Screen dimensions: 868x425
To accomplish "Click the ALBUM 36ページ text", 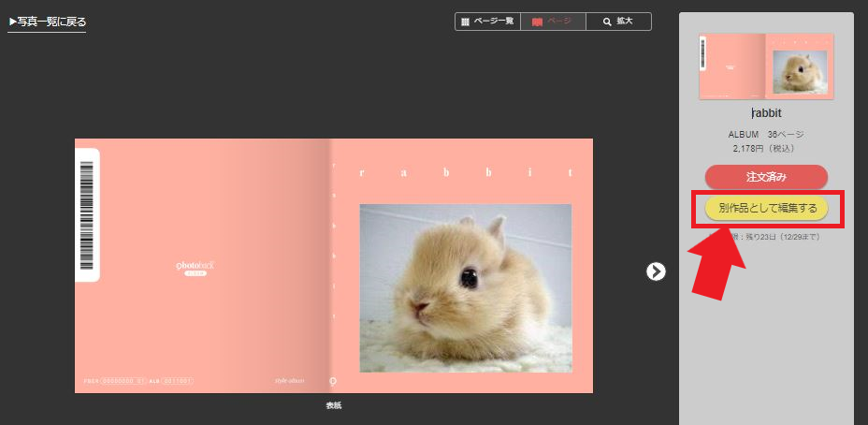I will pyautogui.click(x=766, y=135).
